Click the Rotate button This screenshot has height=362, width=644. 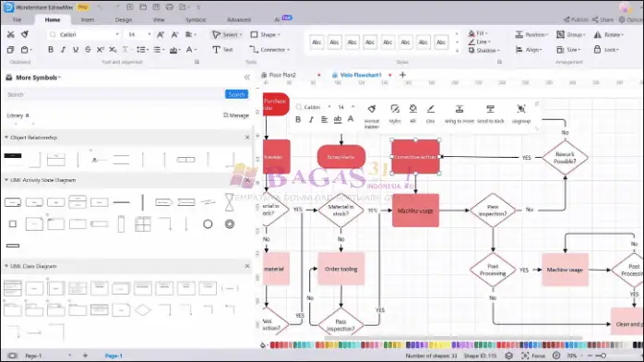tap(608, 34)
